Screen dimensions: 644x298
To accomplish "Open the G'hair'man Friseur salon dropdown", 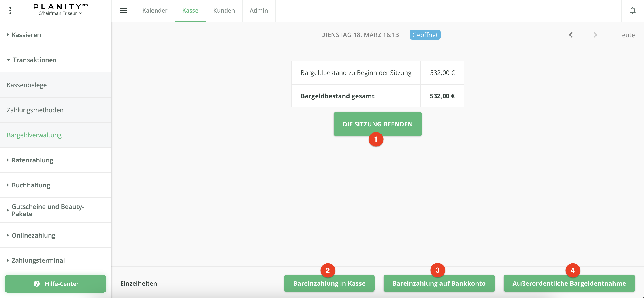I will pyautogui.click(x=60, y=13).
